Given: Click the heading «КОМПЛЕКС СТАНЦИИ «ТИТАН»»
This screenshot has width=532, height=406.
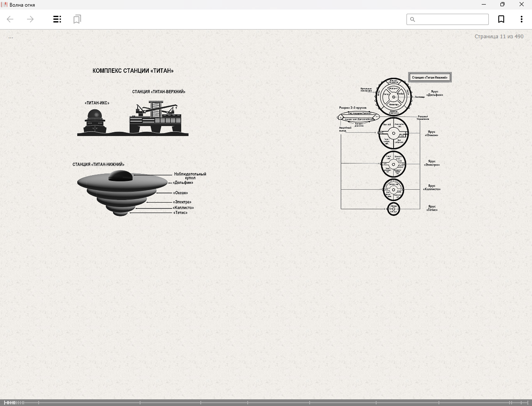Looking at the screenshot, I should (x=133, y=71).
